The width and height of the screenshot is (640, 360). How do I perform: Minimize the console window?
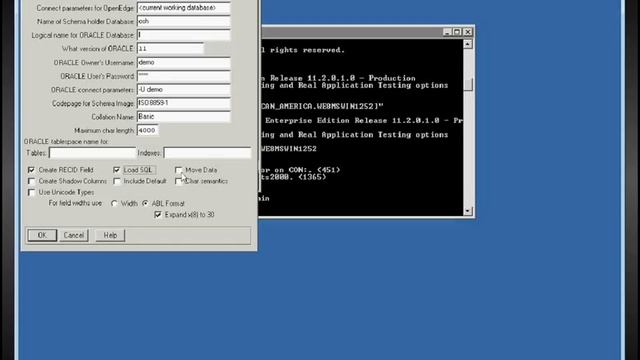coord(447,32)
